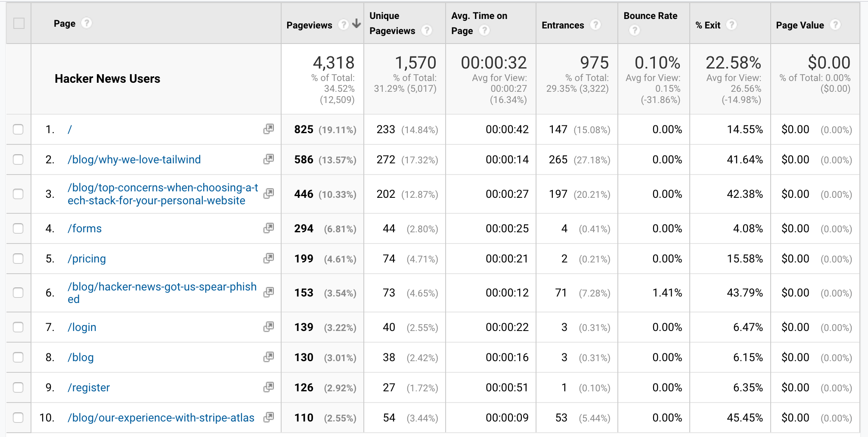Open external link icon for /blog row
Viewport: 868px width, 437px height.
click(x=269, y=357)
